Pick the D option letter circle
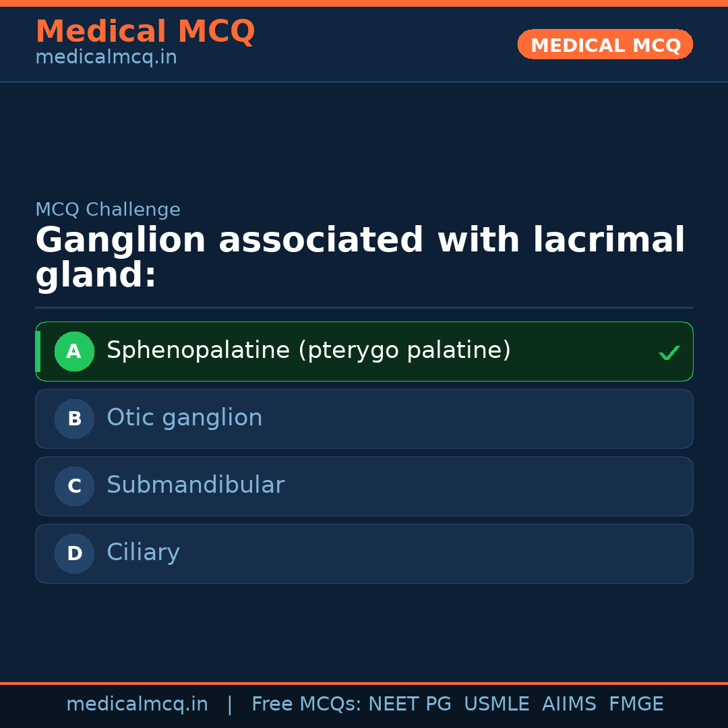 (x=74, y=553)
